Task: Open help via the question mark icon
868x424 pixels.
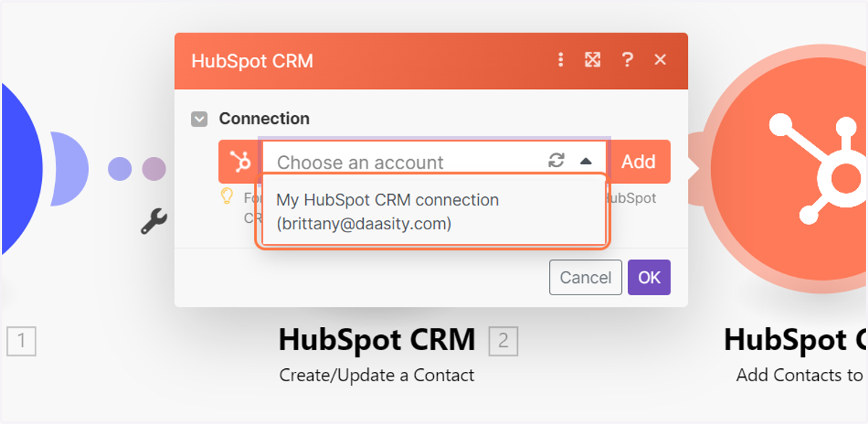Action: click(627, 60)
